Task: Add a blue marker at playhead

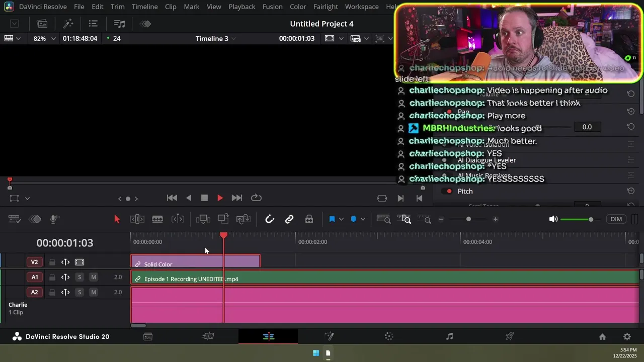Action: (353, 219)
